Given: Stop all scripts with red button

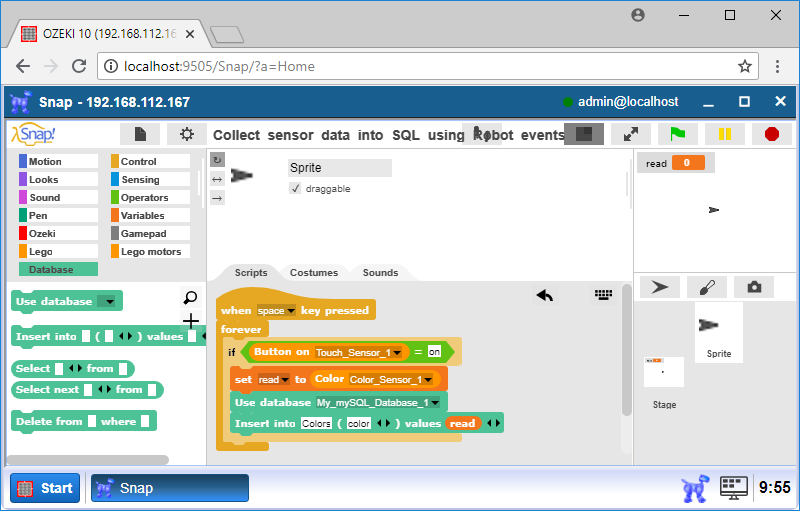Looking at the screenshot, I should (x=772, y=134).
